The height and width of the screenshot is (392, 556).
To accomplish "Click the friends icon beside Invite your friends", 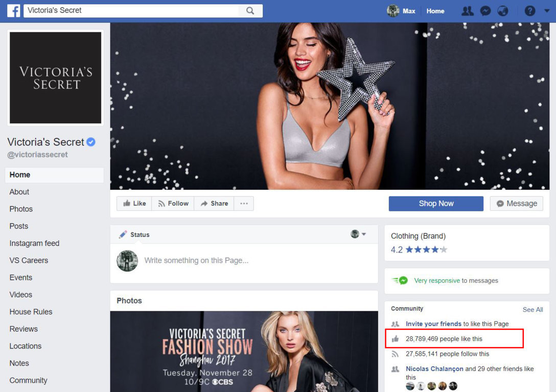I will pos(395,324).
